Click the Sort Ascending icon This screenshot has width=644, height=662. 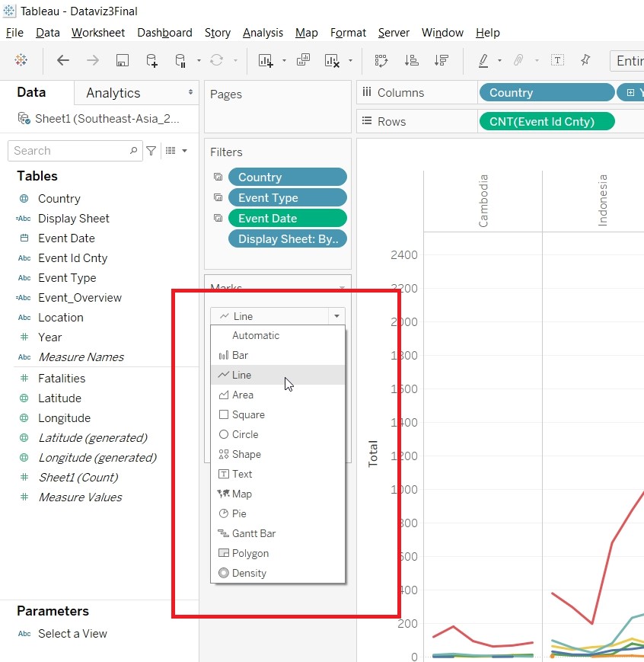pyautogui.click(x=411, y=61)
